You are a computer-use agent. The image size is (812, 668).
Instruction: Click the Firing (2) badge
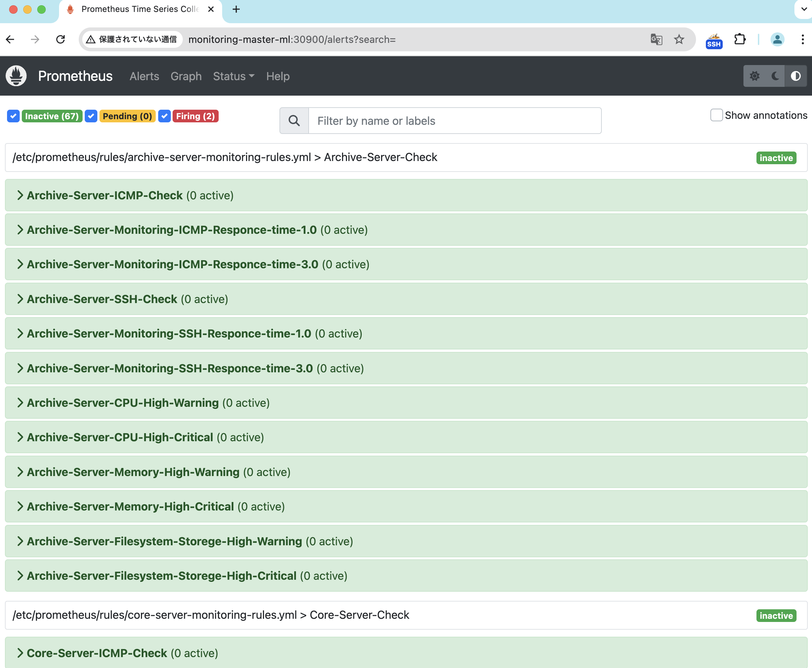[195, 116]
